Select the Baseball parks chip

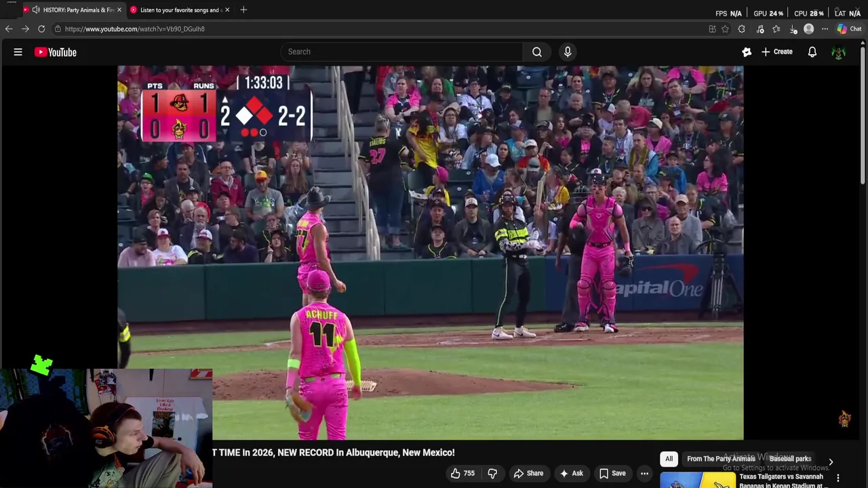[x=790, y=459]
